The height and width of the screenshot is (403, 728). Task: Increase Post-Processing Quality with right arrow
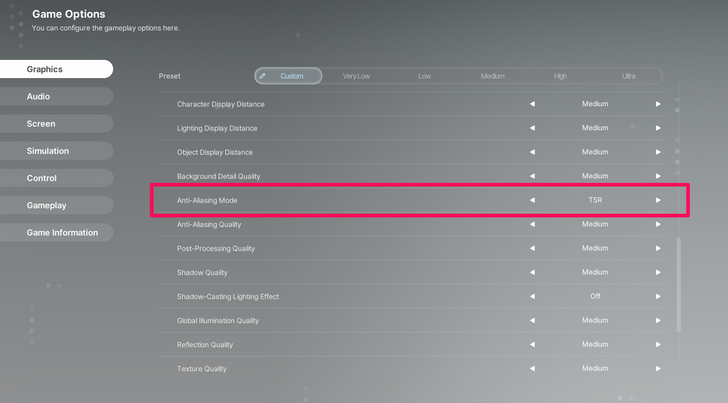657,248
